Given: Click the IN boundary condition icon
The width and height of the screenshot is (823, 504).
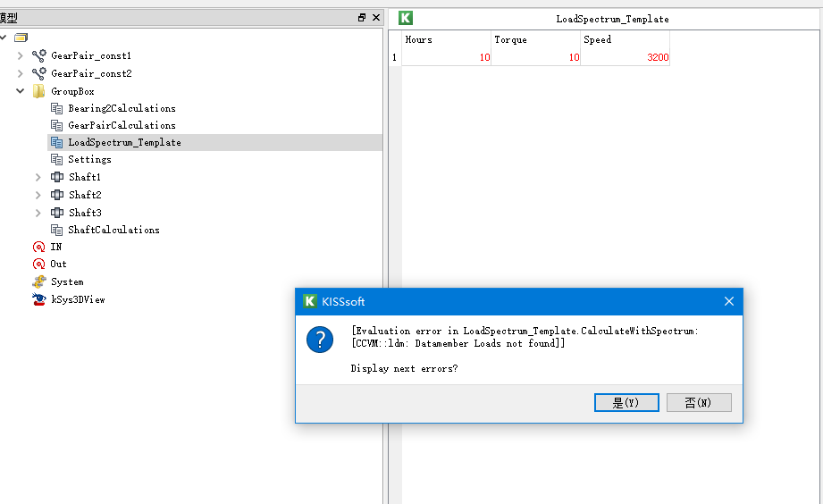Looking at the screenshot, I should (x=38, y=247).
